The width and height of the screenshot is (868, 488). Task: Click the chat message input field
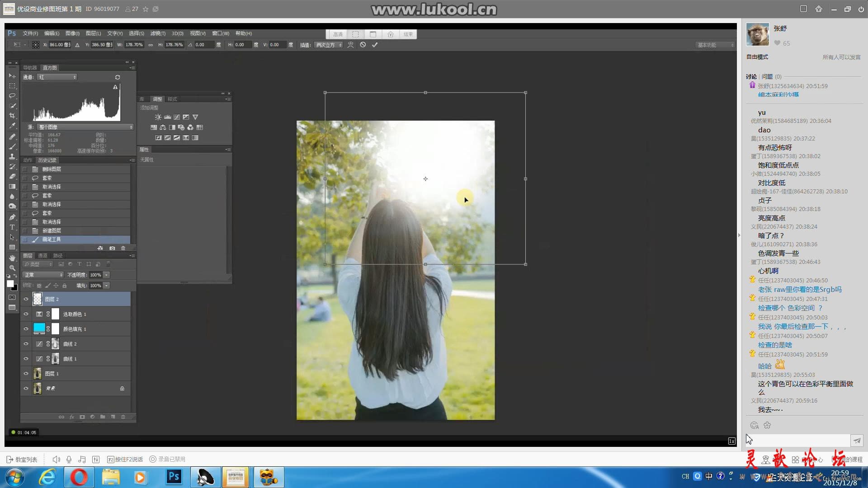(x=798, y=441)
